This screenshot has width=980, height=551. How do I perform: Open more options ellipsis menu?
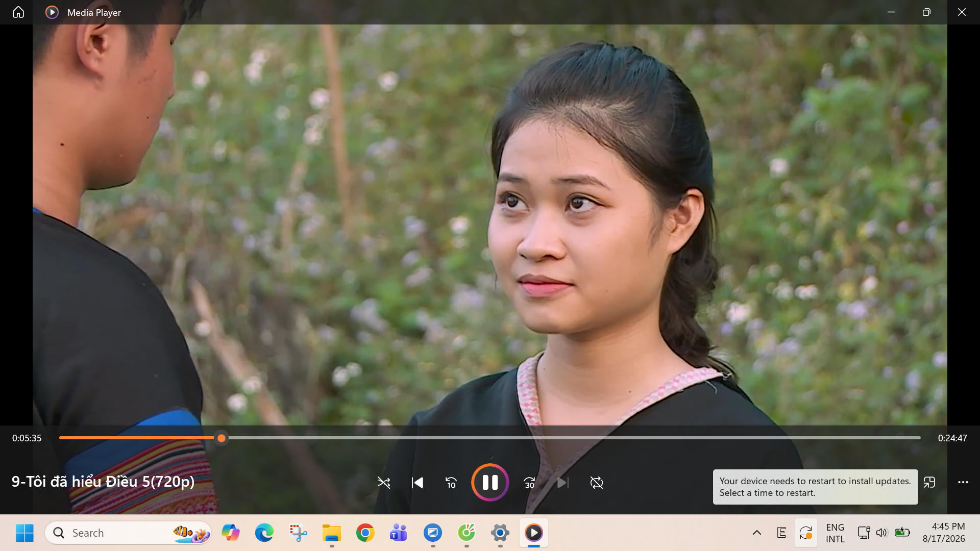pos(963,482)
